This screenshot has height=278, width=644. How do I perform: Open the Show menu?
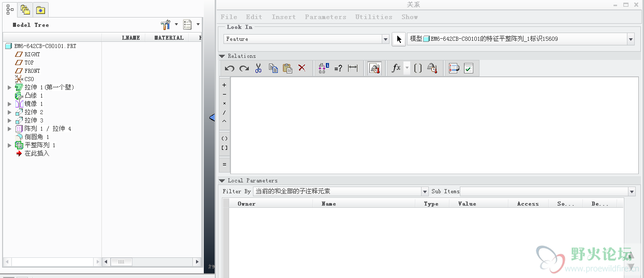click(410, 17)
